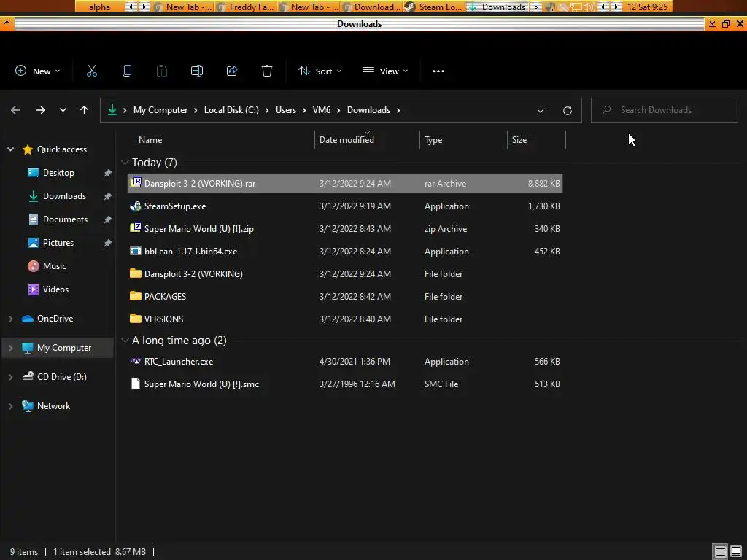This screenshot has width=747, height=560.
Task: Open Desktop in Quick access
Action: tap(58, 173)
